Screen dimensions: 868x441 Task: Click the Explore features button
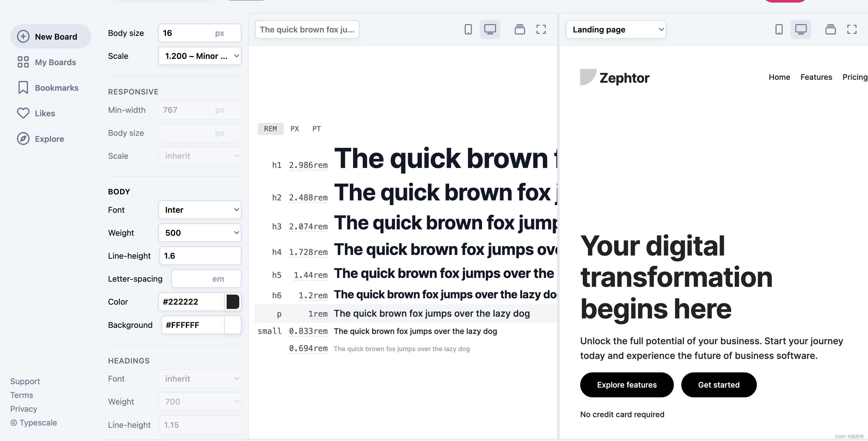[x=626, y=385]
